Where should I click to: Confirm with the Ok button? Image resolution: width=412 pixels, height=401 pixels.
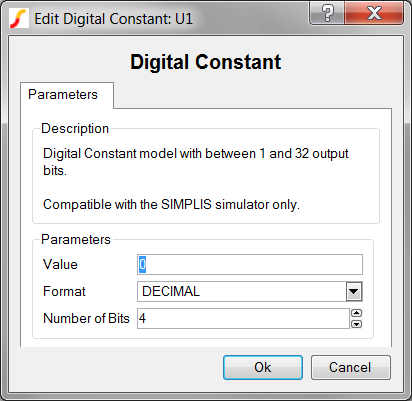click(x=263, y=367)
